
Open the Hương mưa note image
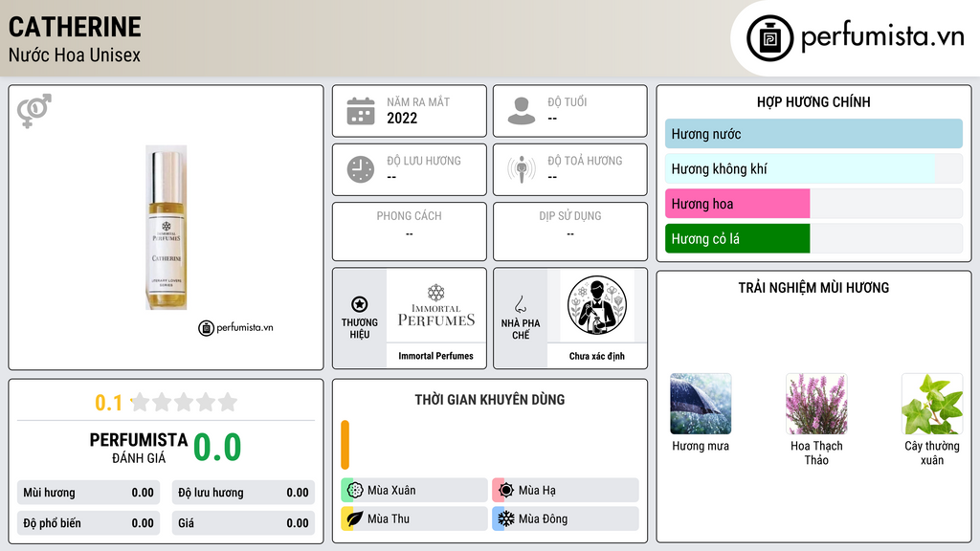point(701,405)
